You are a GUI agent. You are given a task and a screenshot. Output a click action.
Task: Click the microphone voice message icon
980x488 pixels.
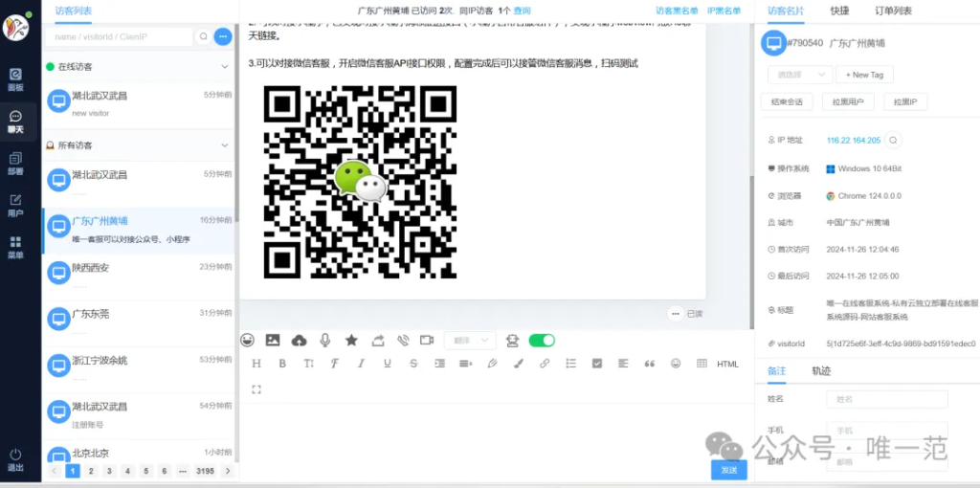[325, 340]
